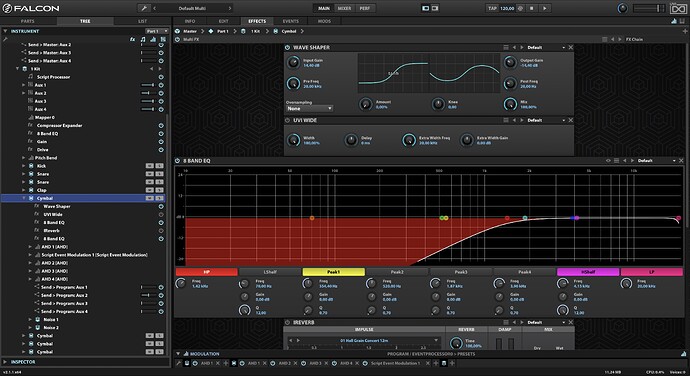
Task: Select the LP band button
Action: pos(652,272)
